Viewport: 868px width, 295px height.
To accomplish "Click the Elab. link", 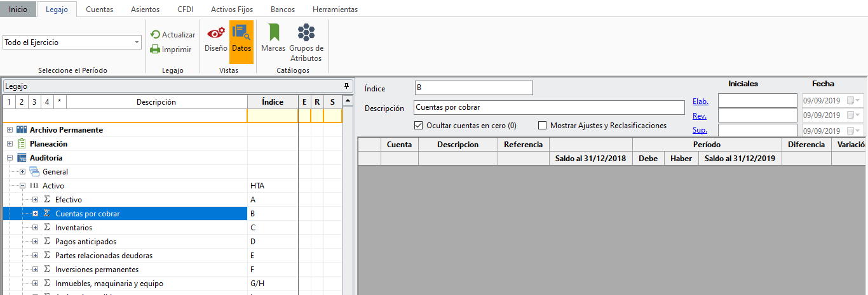I will tap(700, 101).
